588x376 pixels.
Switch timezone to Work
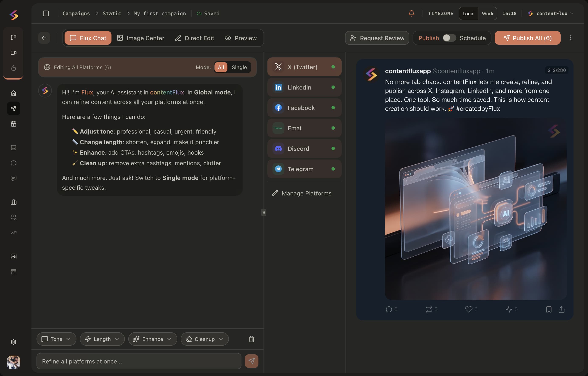click(487, 13)
